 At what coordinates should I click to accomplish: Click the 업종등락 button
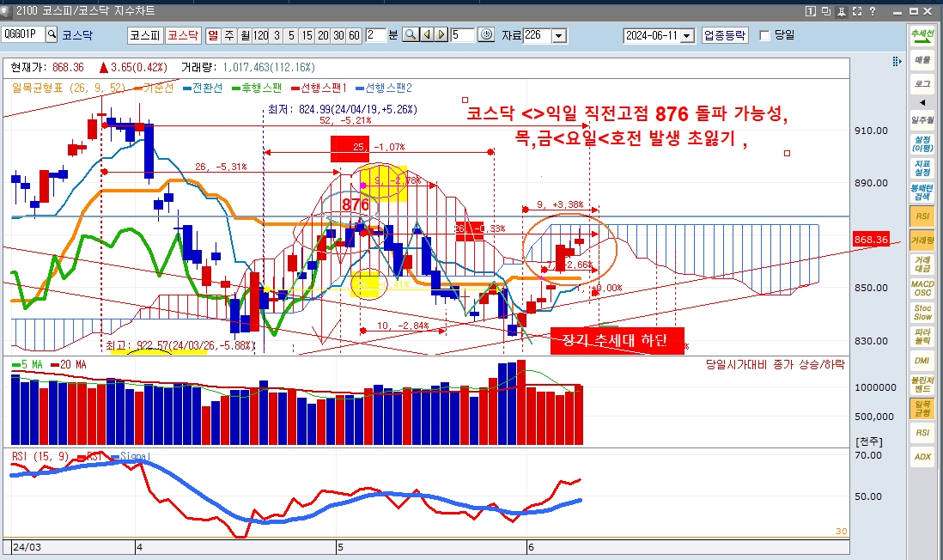click(x=725, y=35)
